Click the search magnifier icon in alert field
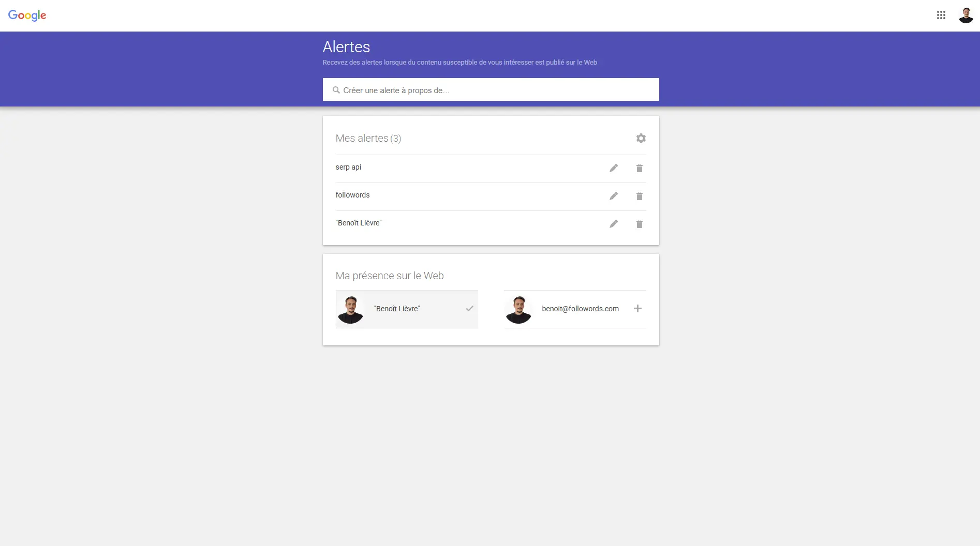The width and height of the screenshot is (980, 546). [x=336, y=90]
